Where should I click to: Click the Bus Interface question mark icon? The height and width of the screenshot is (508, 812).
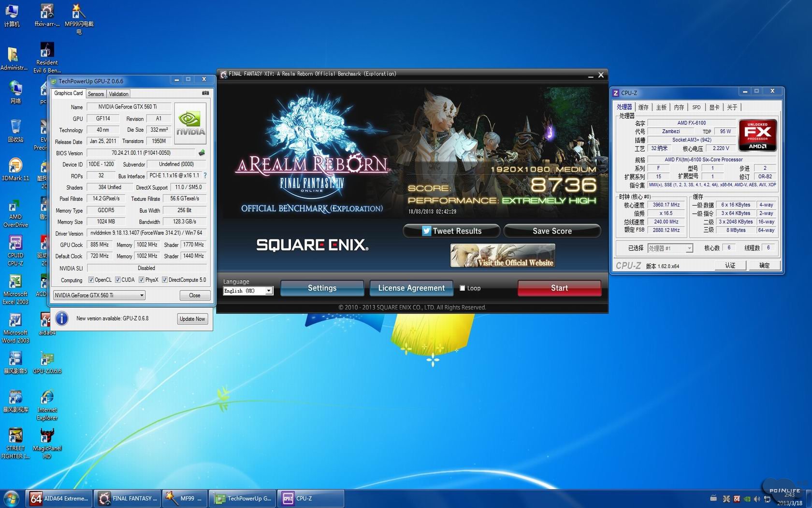[205, 176]
